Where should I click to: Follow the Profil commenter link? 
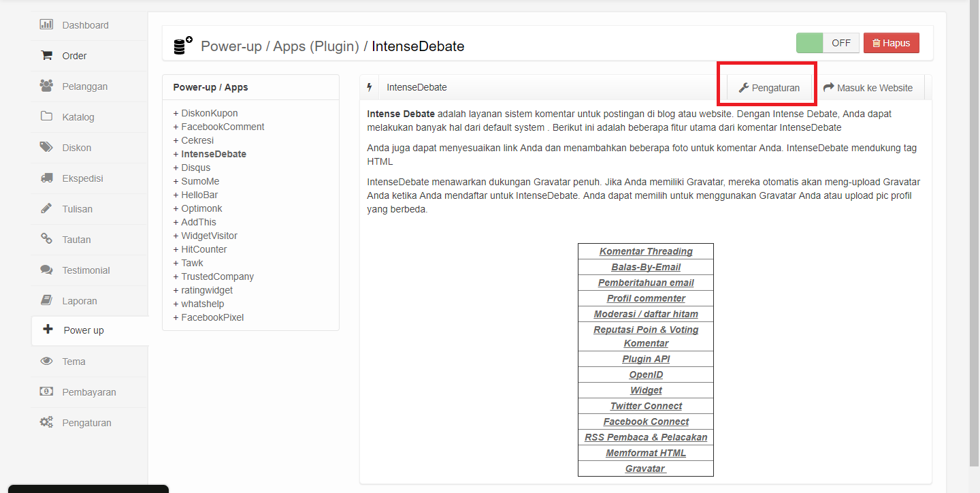(x=646, y=298)
